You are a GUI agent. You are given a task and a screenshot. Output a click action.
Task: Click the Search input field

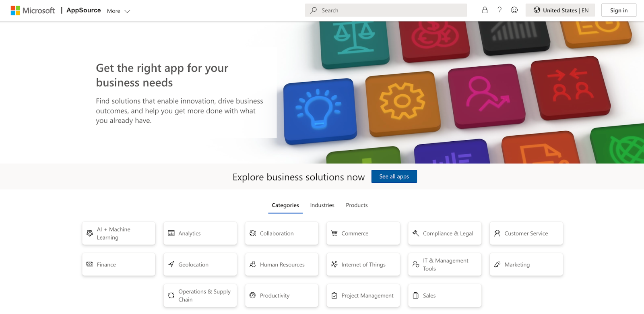coord(386,10)
